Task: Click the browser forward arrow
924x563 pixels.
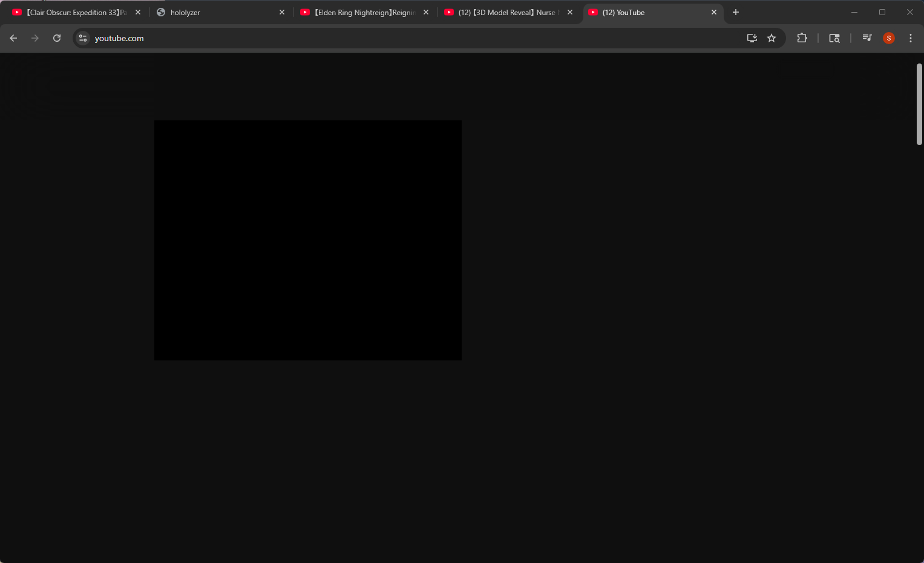Action: [35, 38]
